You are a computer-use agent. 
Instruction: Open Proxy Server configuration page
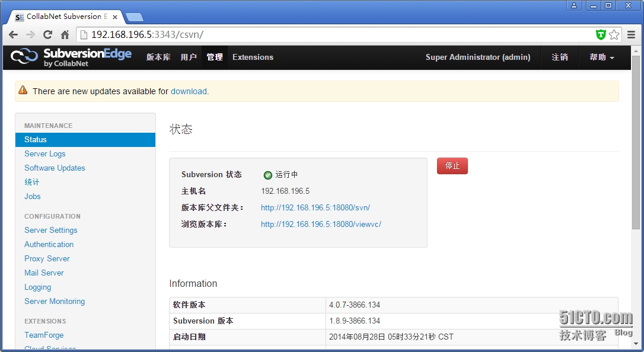[47, 259]
